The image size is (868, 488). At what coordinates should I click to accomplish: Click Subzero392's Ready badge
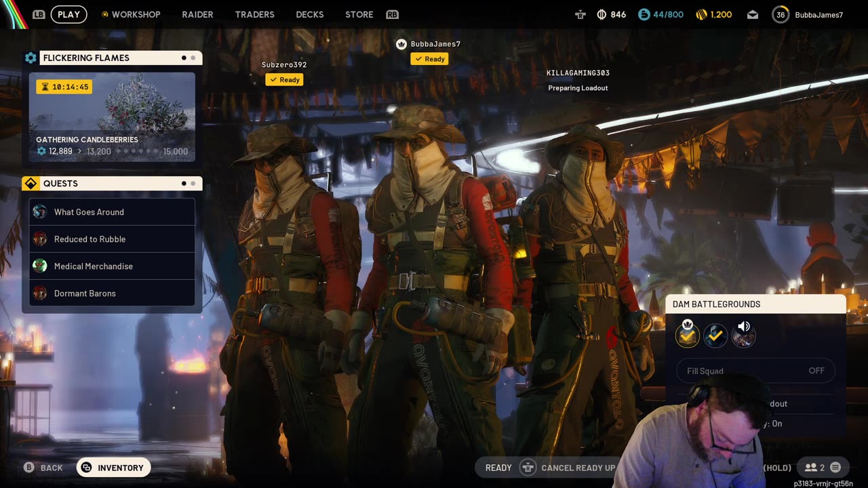(284, 80)
